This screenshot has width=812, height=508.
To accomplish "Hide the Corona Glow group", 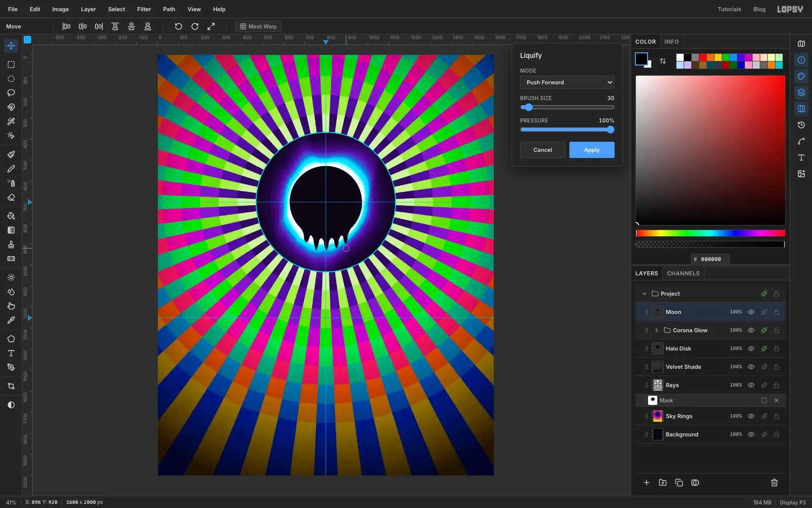I will 751,330.
